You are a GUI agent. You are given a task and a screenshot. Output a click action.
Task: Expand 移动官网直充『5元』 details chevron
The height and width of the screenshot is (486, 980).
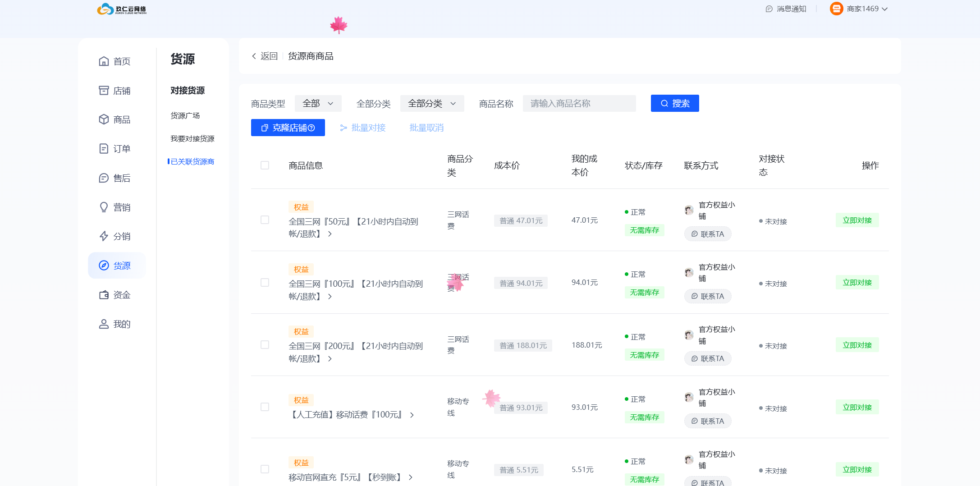pyautogui.click(x=411, y=477)
